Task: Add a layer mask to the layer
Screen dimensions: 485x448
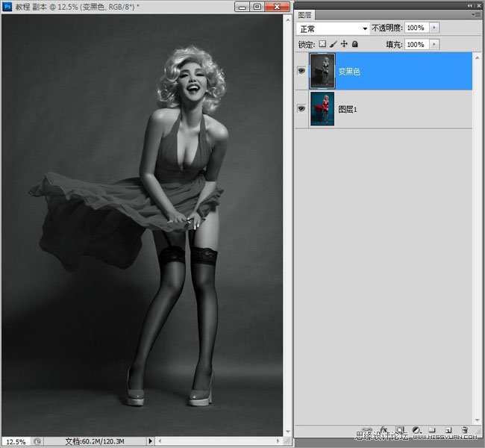Action: coord(400,431)
